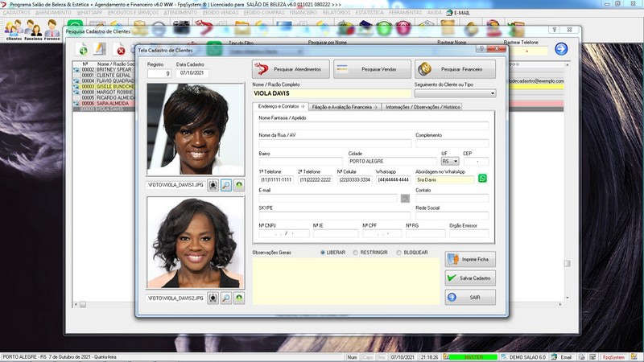Image resolution: width=644 pixels, height=362 pixels.
Task: Open the Clientes icon in main toolbar
Action: (14, 31)
